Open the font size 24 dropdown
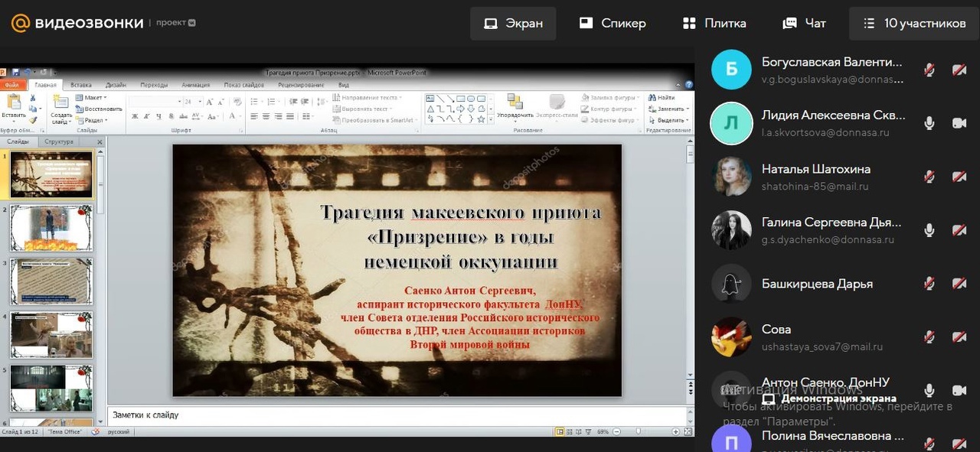 (191, 101)
